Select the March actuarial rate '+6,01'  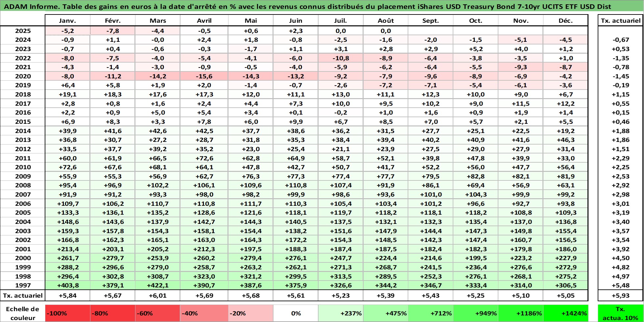pyautogui.click(x=157, y=295)
